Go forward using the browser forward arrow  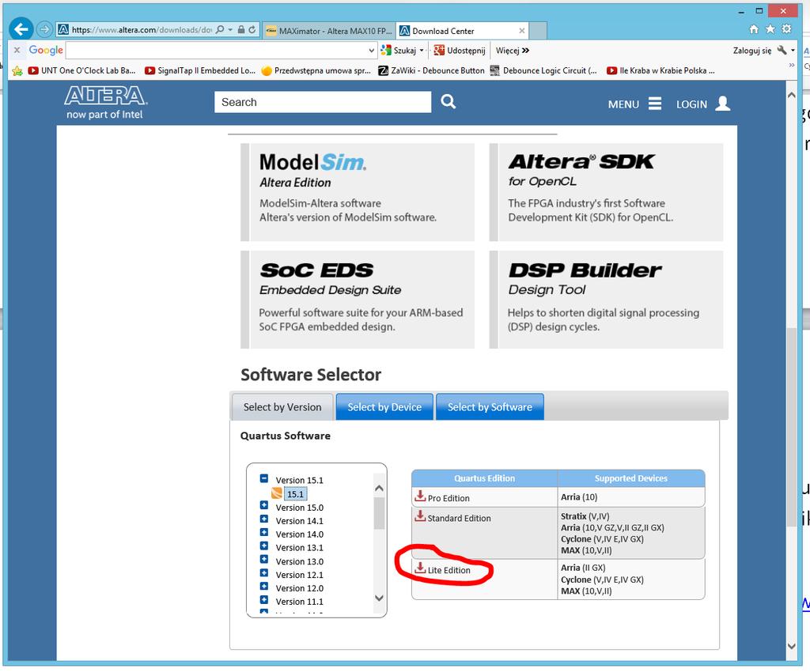[45, 29]
